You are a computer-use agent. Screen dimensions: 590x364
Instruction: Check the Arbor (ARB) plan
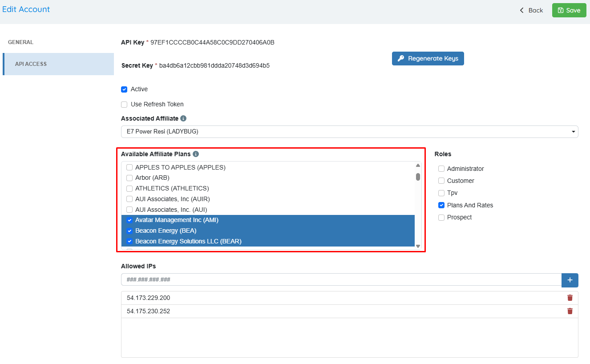pos(129,178)
